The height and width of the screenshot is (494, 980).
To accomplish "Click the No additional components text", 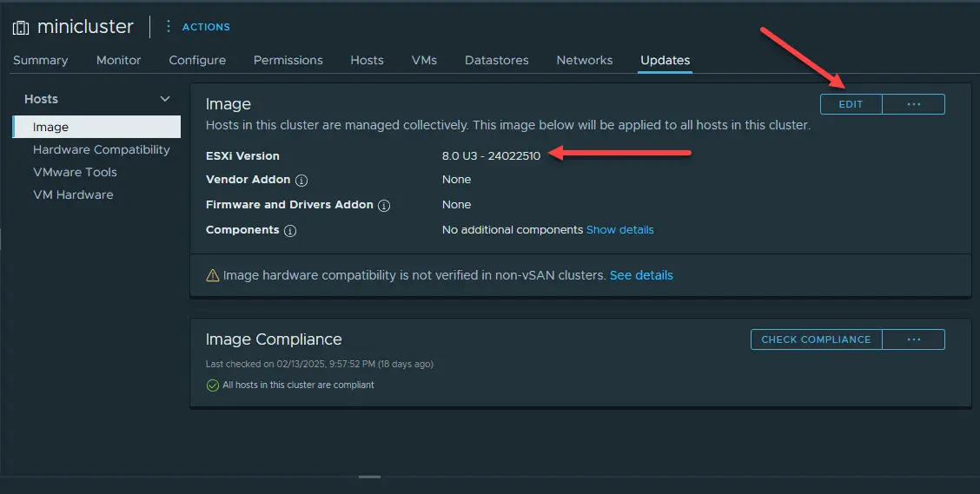I will [x=513, y=230].
